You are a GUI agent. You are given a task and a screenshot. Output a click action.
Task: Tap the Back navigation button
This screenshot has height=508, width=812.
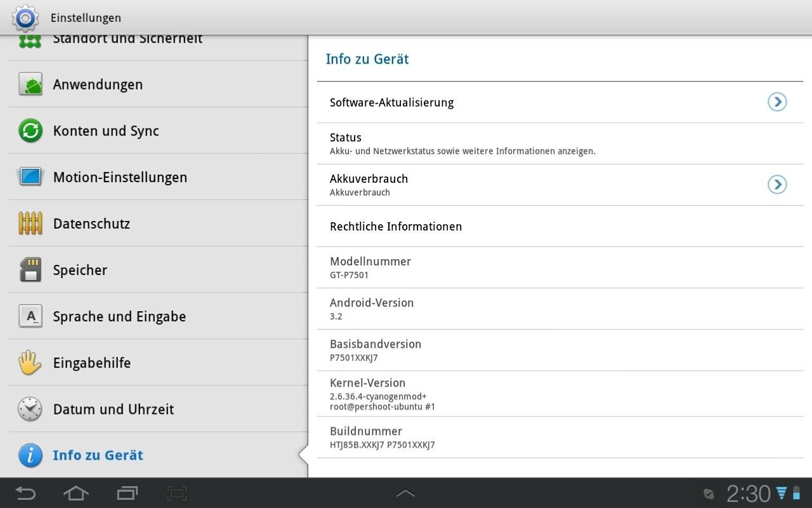pyautogui.click(x=25, y=493)
